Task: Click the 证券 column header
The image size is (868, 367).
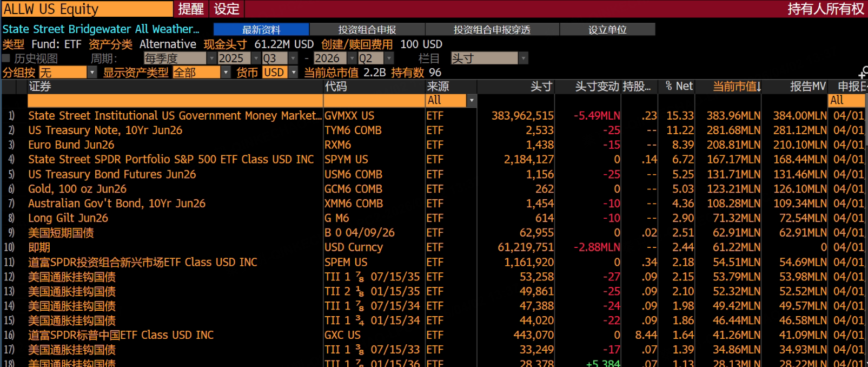Action: click(x=40, y=87)
